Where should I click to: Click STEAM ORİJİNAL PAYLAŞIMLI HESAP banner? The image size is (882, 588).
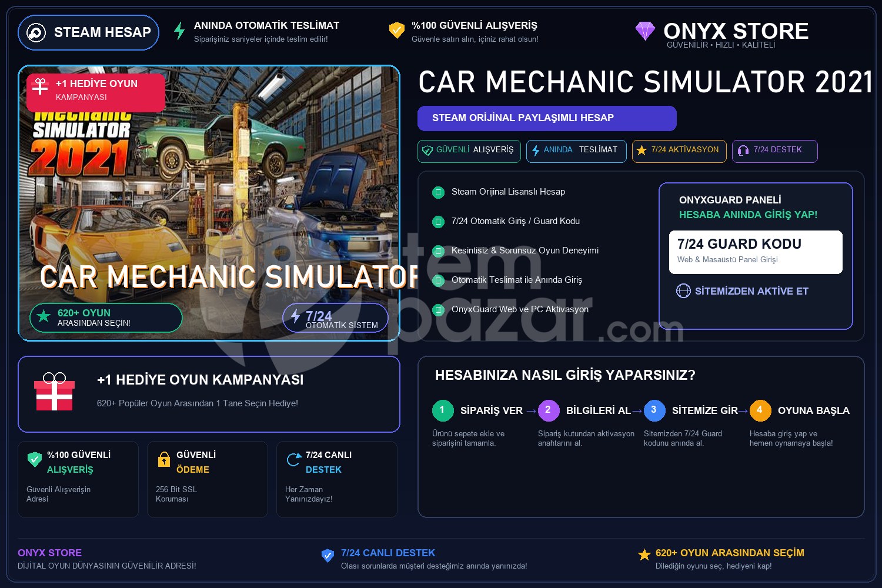pyautogui.click(x=547, y=118)
